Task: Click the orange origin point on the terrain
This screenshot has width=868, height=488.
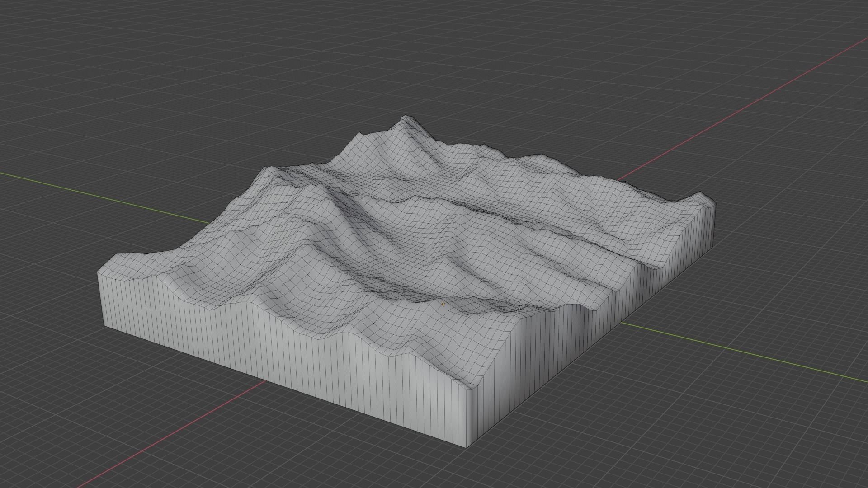Action: coord(443,304)
